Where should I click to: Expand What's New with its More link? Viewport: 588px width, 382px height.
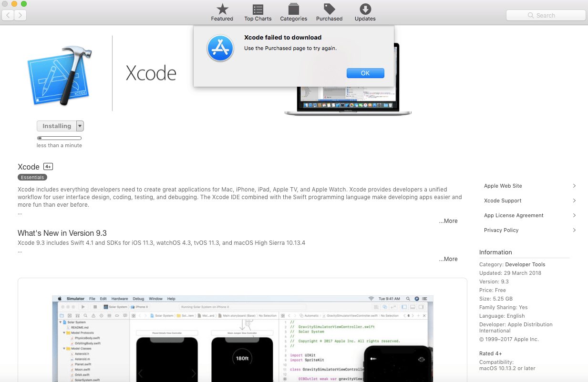448,259
